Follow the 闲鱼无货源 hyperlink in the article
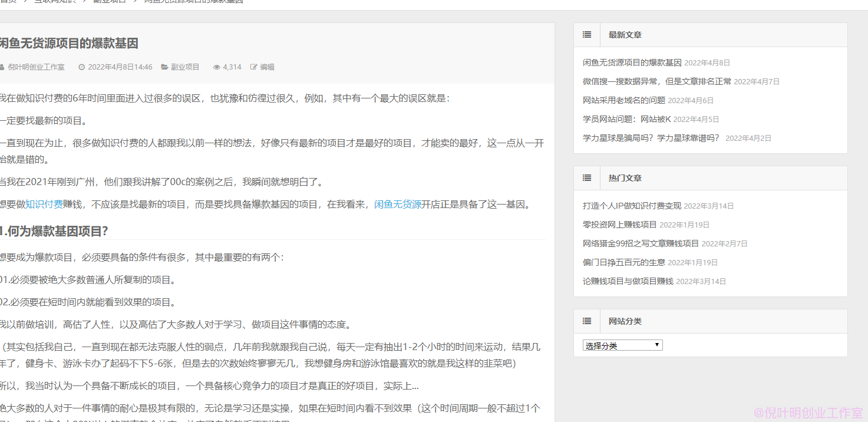The height and width of the screenshot is (422, 868). [x=398, y=205]
